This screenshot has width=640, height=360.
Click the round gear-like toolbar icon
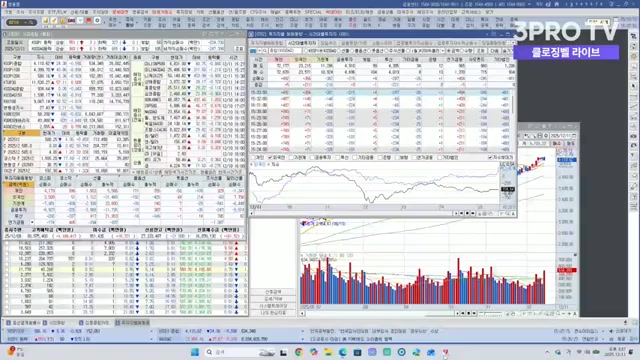coord(97,20)
